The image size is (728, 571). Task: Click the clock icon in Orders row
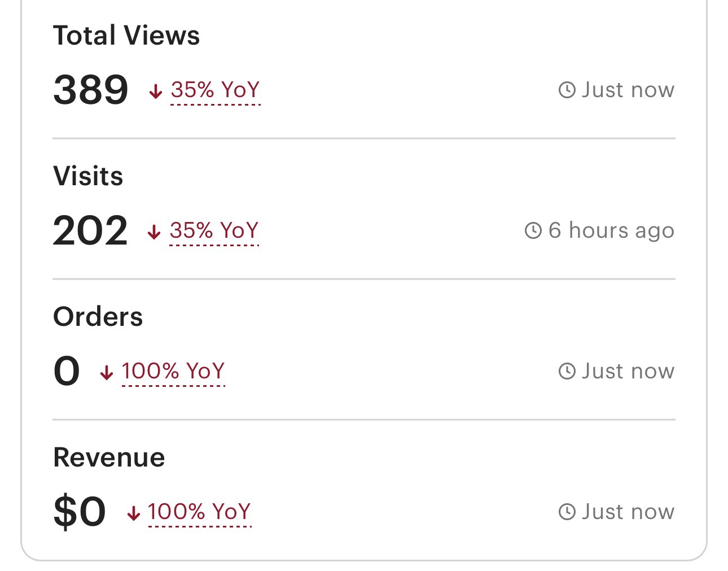pos(567,371)
